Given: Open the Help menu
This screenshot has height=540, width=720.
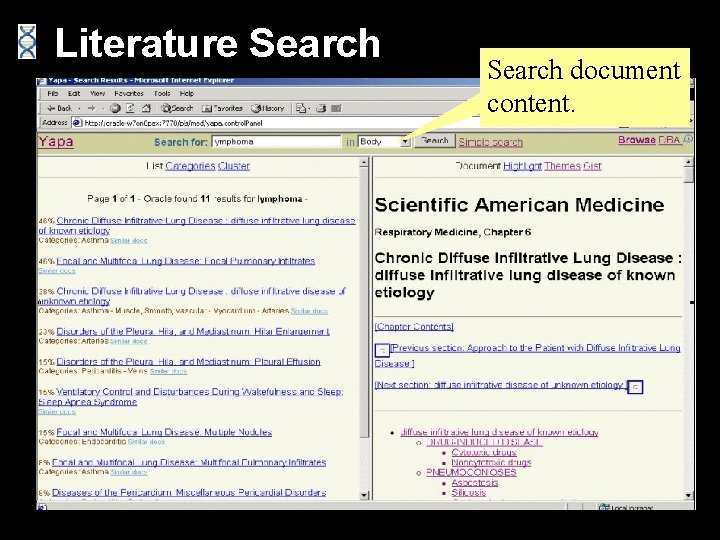Looking at the screenshot, I should (186, 93).
